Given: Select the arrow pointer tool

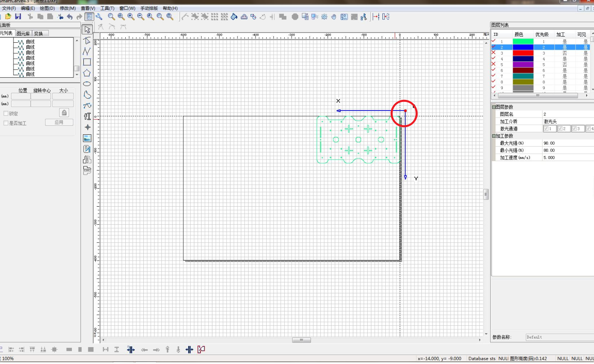Looking at the screenshot, I should [87, 30].
